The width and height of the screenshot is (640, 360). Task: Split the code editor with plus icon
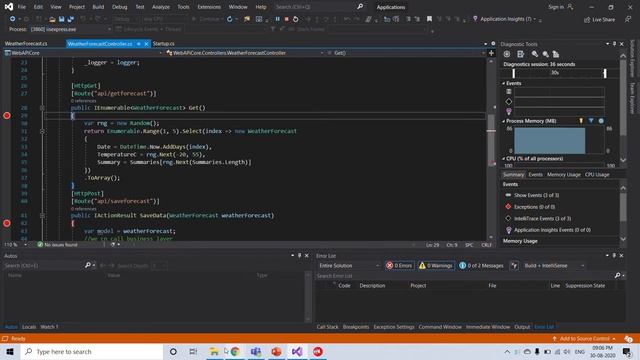pos(491,53)
